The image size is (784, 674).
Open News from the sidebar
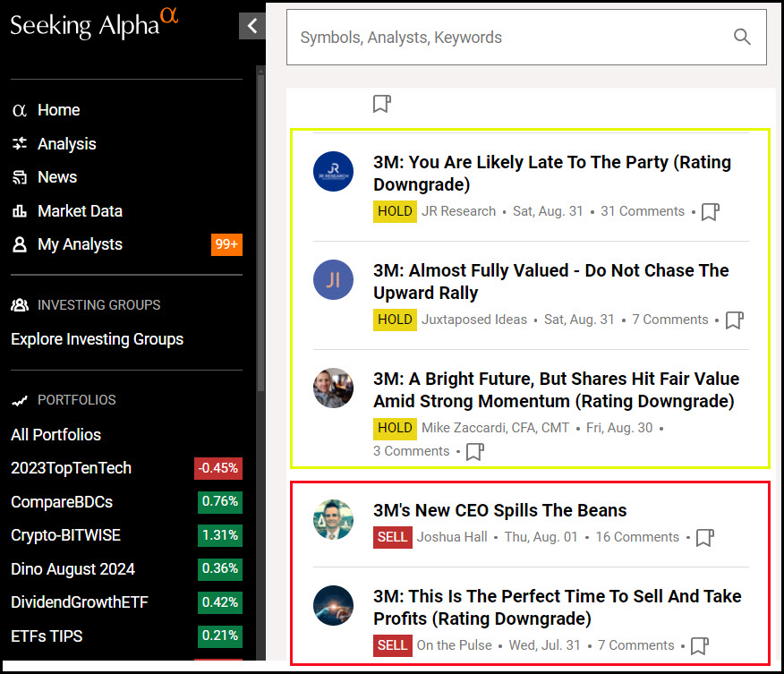(x=56, y=177)
